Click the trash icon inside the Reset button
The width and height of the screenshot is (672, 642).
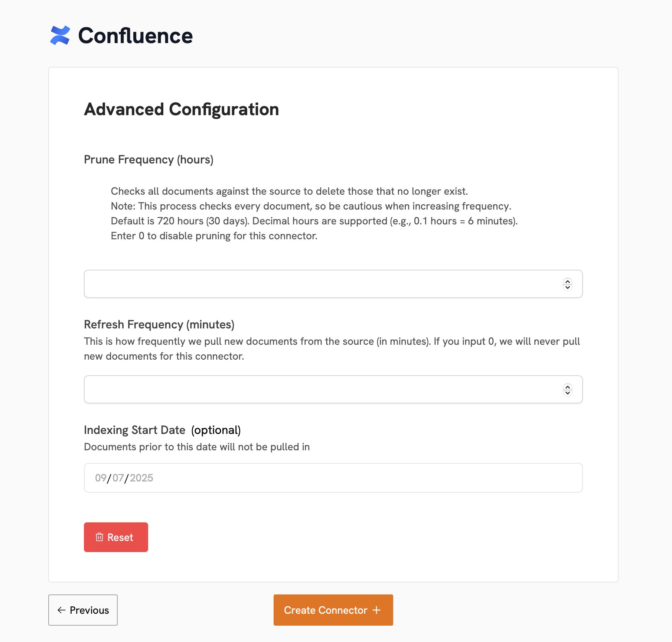(100, 537)
